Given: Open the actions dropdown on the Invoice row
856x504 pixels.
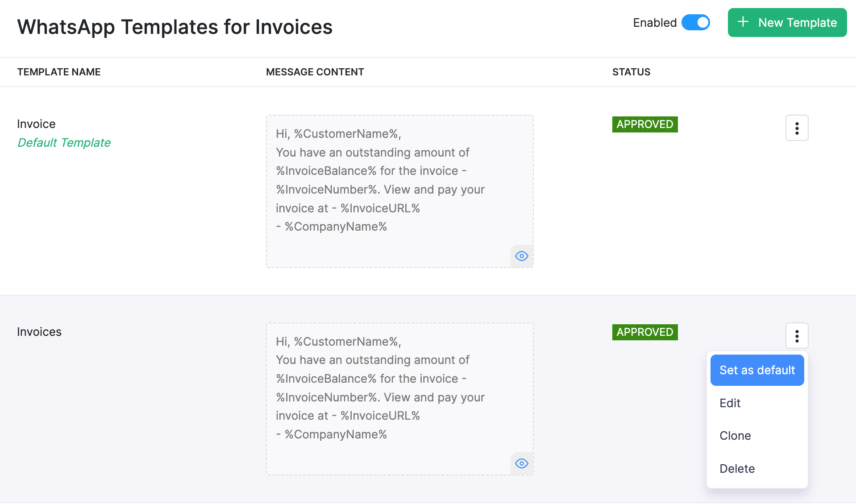Looking at the screenshot, I should (797, 128).
